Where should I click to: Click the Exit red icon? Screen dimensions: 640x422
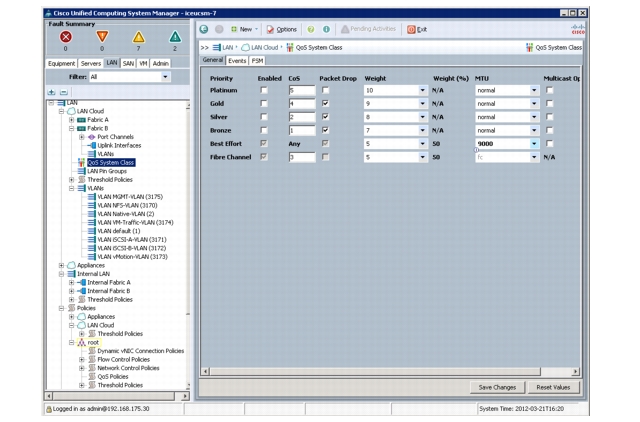point(411,29)
